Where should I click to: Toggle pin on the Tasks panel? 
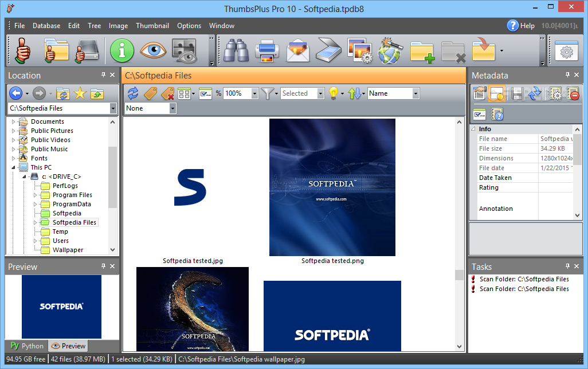point(567,266)
